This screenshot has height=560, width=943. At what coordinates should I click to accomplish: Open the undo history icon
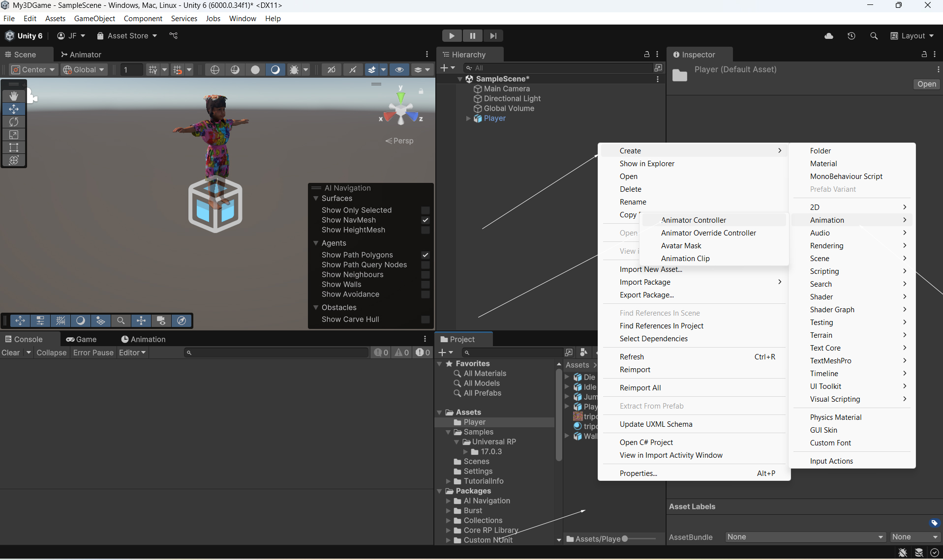(852, 36)
